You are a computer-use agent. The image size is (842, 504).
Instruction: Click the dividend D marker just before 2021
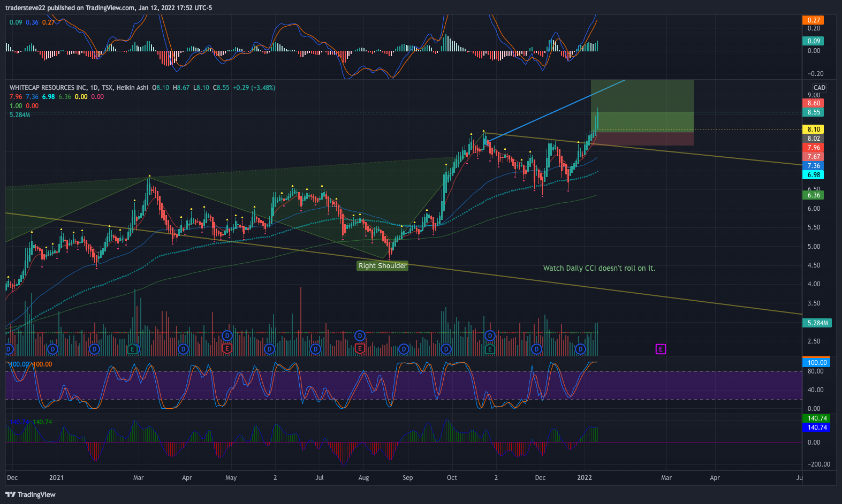point(52,349)
